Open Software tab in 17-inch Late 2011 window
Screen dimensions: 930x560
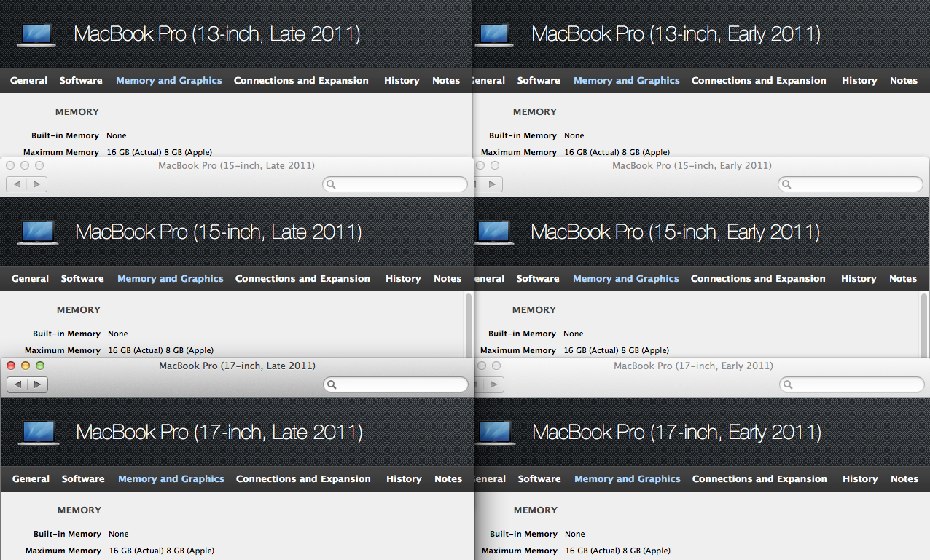click(x=83, y=479)
